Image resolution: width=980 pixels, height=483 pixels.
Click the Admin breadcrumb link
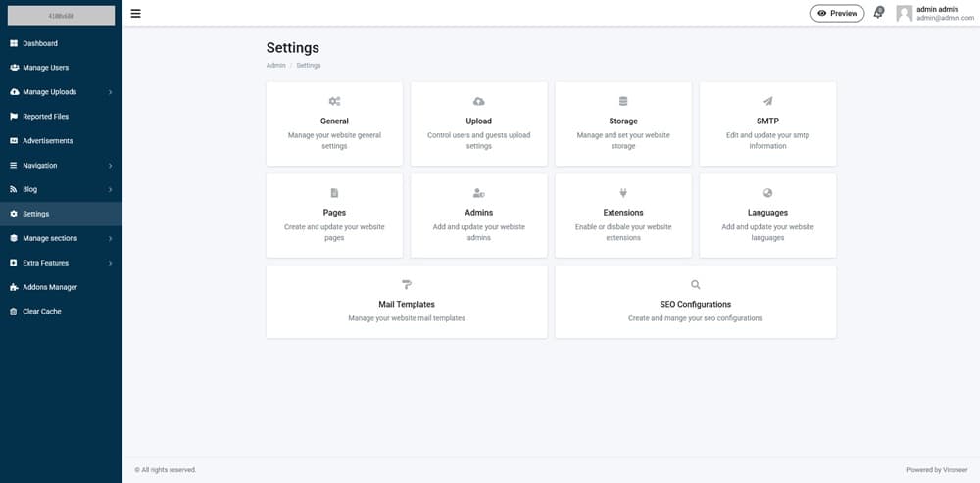[x=275, y=65]
